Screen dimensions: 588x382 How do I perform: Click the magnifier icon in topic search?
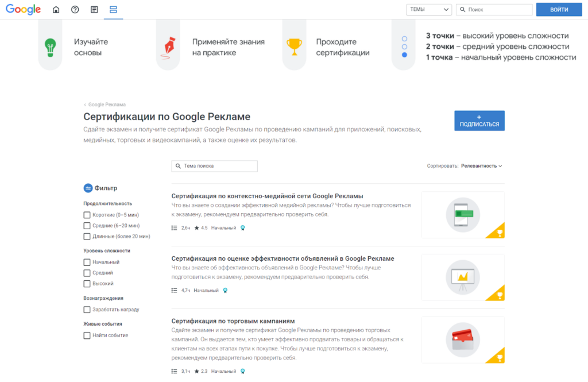tap(178, 166)
